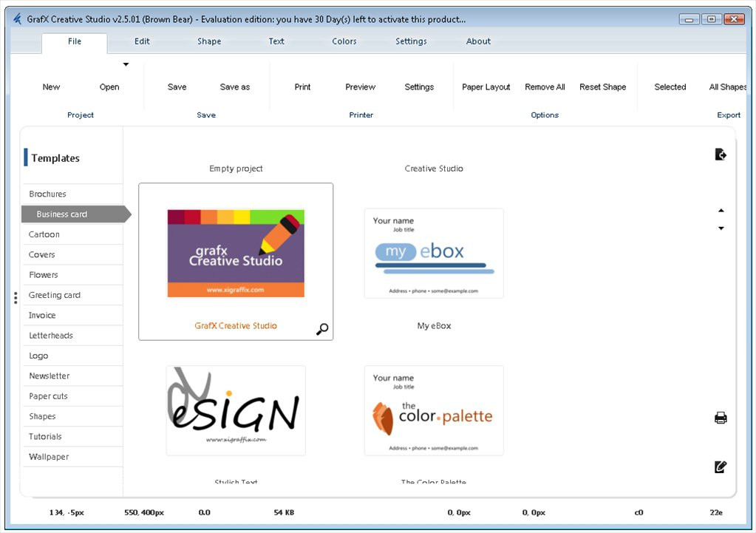Viewport: 756px width, 533px height.
Task: Select GrafX Creative Studio template thumbnail
Action: 236,254
